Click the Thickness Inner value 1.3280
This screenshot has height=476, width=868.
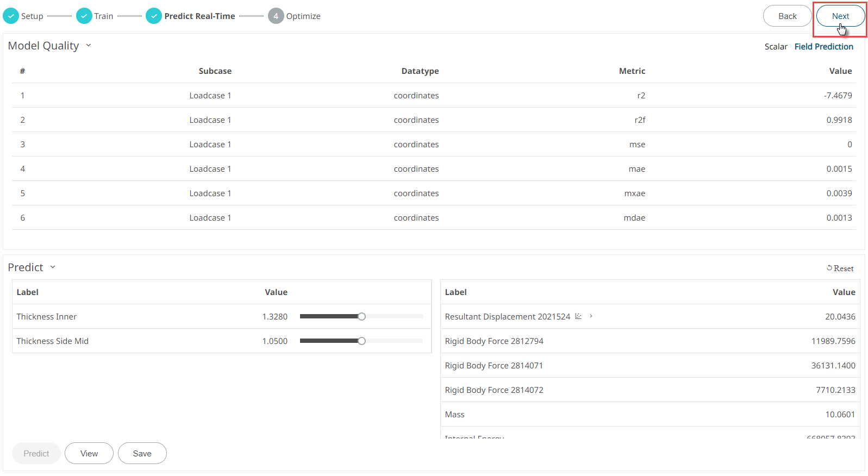(x=275, y=317)
